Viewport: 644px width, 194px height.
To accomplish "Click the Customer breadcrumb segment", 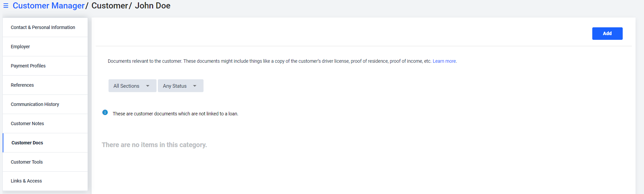I will click(x=110, y=6).
